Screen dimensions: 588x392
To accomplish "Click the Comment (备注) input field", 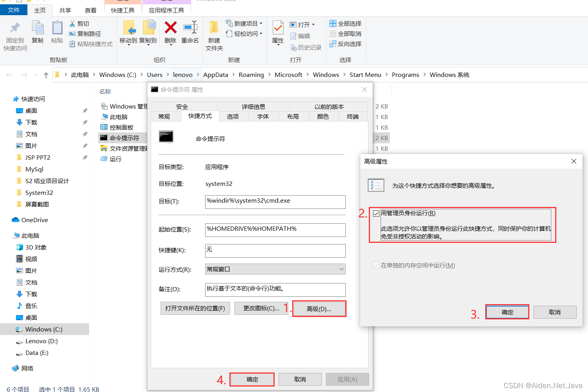I will click(275, 290).
